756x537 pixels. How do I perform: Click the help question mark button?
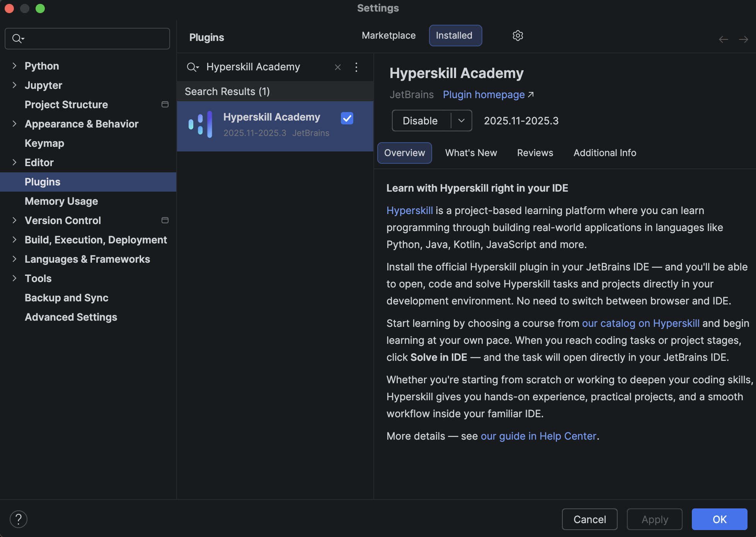click(x=19, y=519)
